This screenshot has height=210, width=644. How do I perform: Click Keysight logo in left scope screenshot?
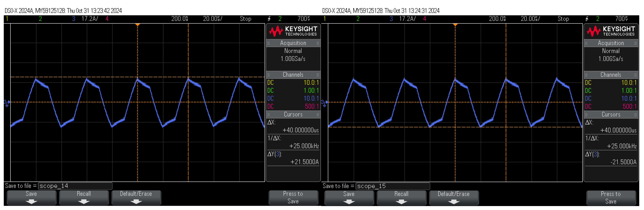tap(293, 31)
